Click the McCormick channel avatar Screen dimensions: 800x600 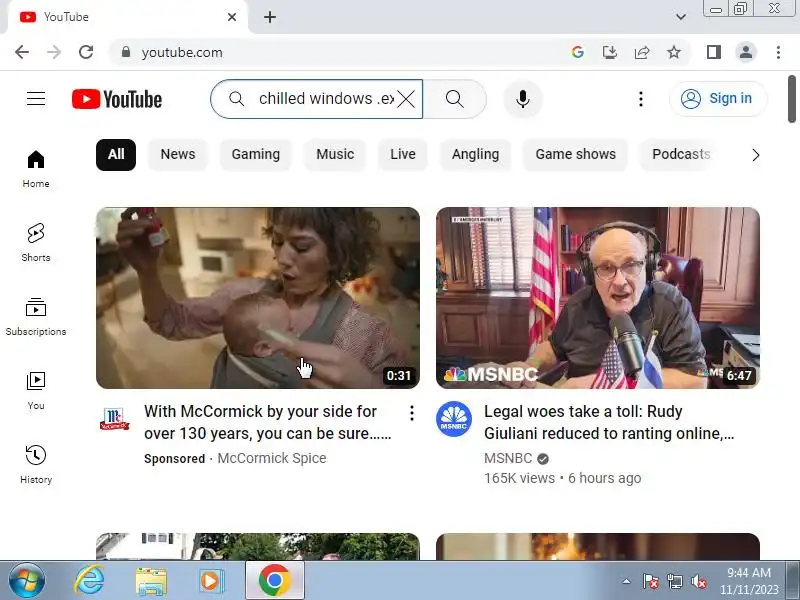(x=114, y=419)
